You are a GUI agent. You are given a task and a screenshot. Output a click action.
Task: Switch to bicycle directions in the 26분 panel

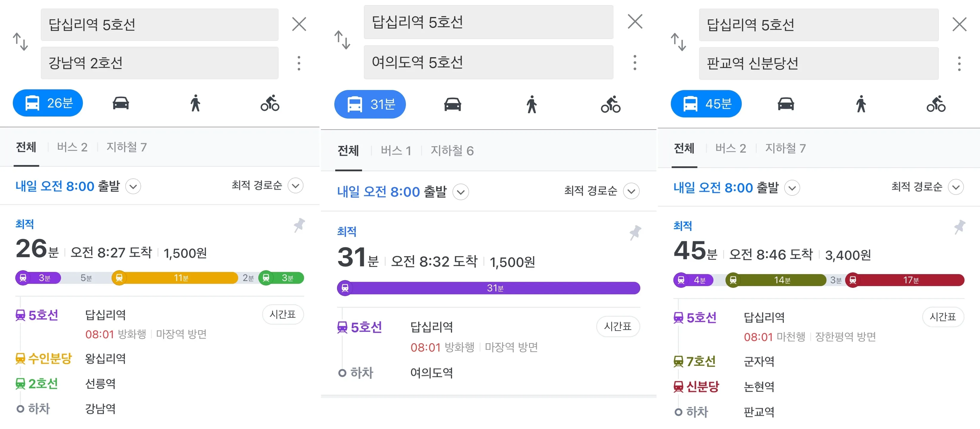(x=270, y=103)
